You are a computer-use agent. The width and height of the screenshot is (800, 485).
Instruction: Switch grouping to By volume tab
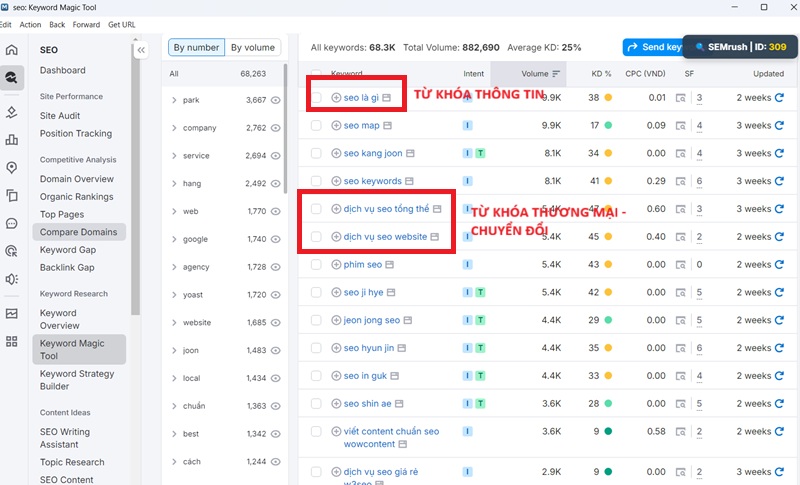tap(253, 47)
